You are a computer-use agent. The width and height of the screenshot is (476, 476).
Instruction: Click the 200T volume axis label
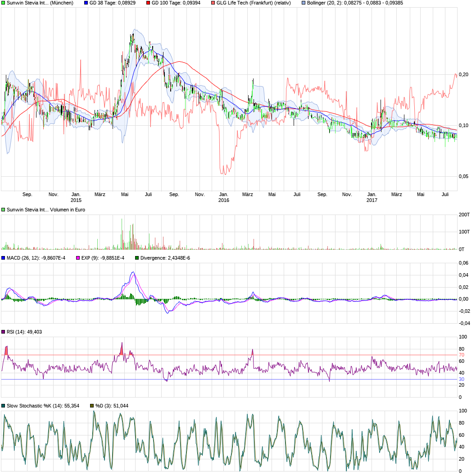coord(464,215)
